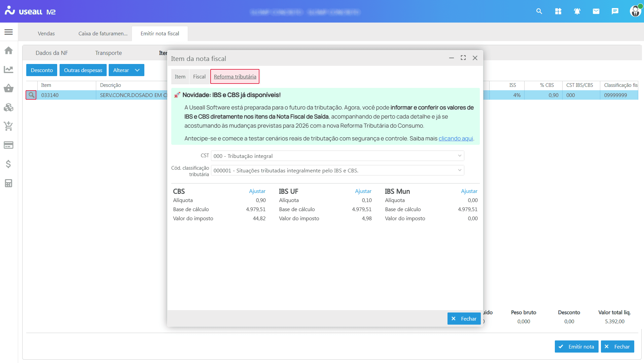This screenshot has height=363, width=644.
Task: Click the Desconto button
Action: (x=42, y=70)
